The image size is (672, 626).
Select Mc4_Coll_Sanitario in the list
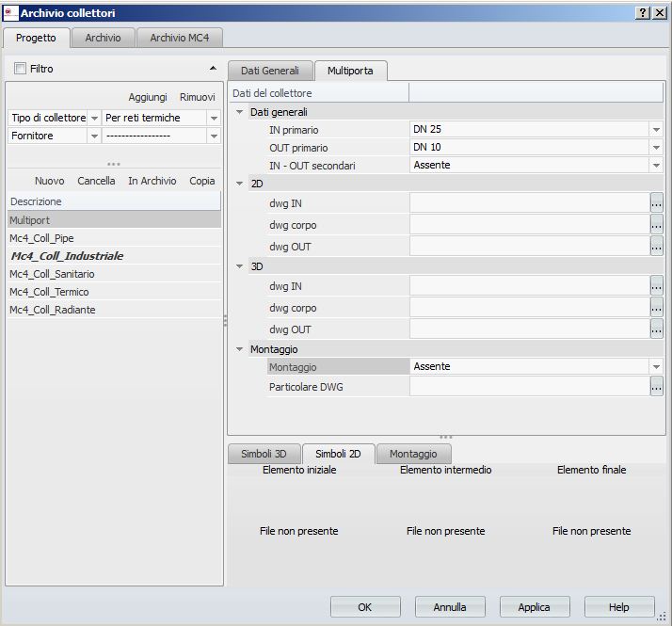pos(114,274)
